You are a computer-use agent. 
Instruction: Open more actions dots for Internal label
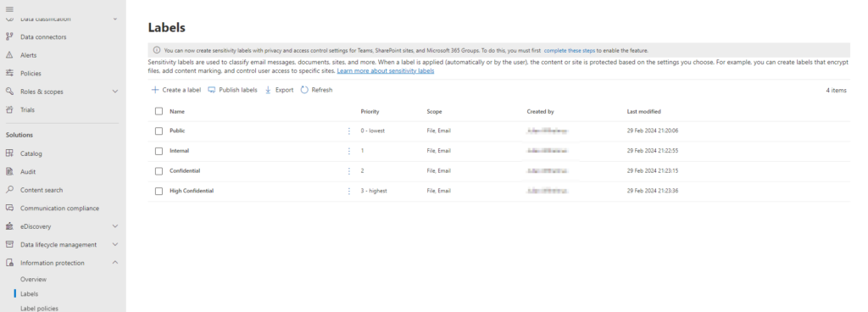click(x=348, y=151)
